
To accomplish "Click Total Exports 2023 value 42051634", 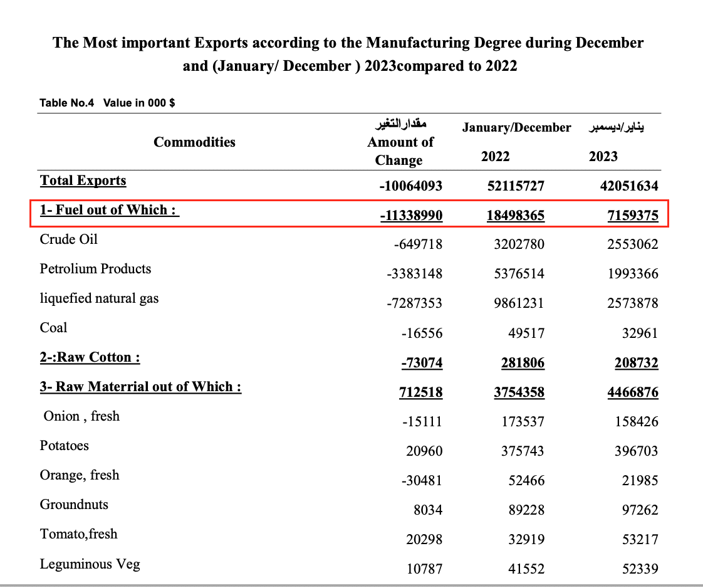I will pos(633,186).
